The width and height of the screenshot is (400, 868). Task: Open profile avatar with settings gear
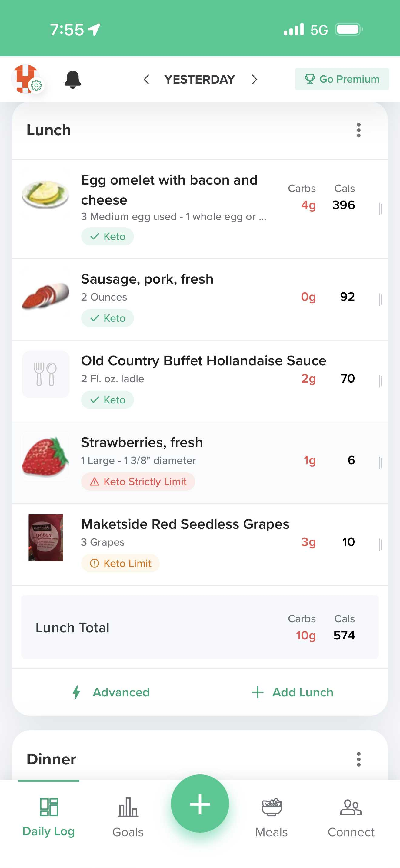(26, 79)
